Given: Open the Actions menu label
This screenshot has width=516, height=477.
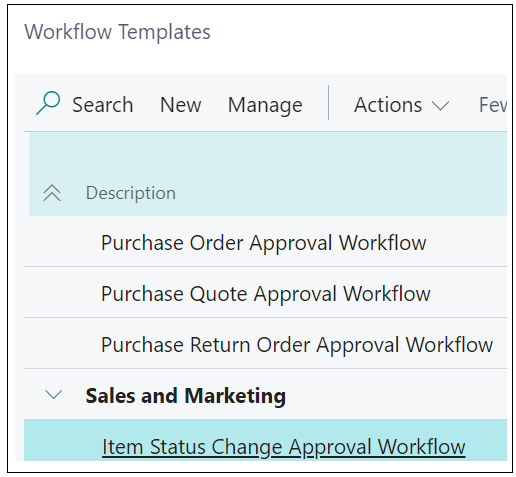Looking at the screenshot, I should tap(388, 105).
